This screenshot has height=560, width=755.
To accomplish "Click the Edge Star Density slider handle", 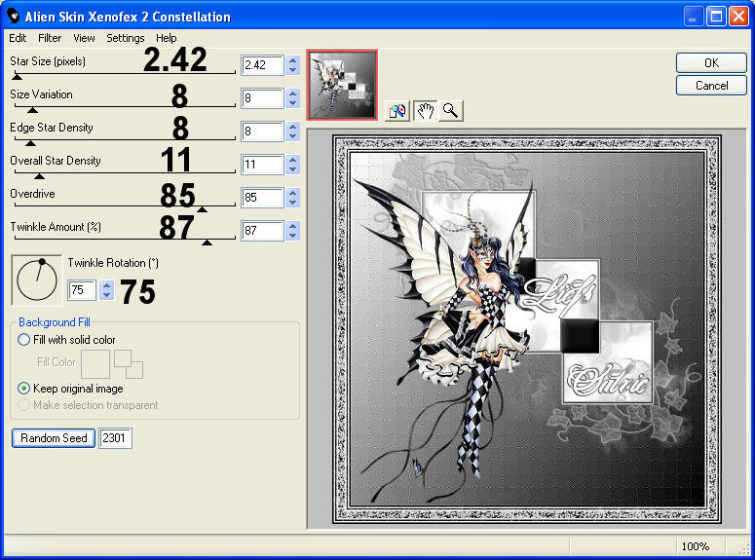I will tap(30, 143).
